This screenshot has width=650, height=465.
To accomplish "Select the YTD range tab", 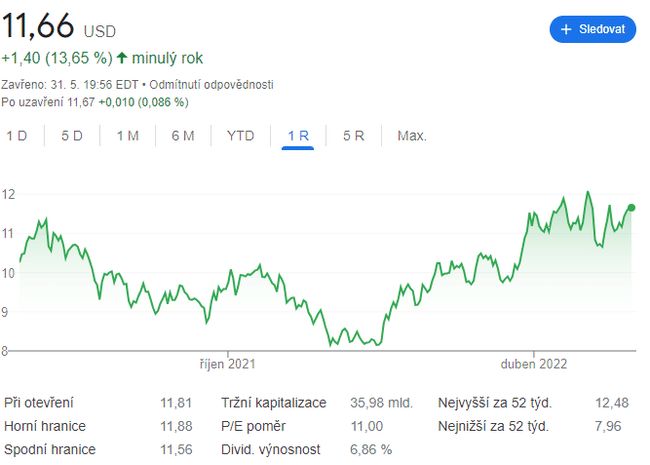I will click(240, 135).
